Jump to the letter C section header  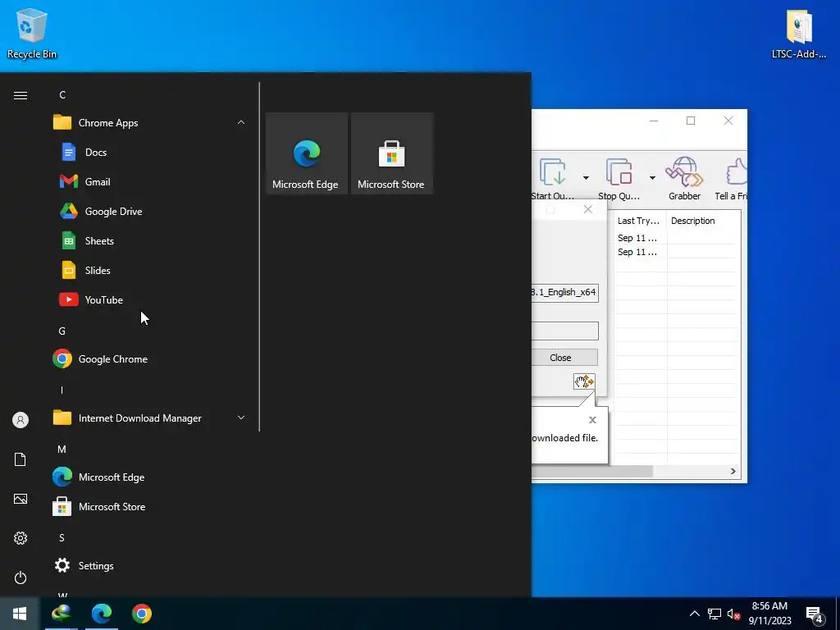(62, 95)
